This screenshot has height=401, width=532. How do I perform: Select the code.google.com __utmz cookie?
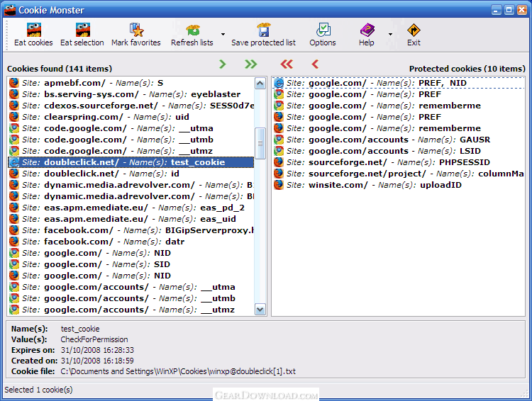(x=131, y=151)
